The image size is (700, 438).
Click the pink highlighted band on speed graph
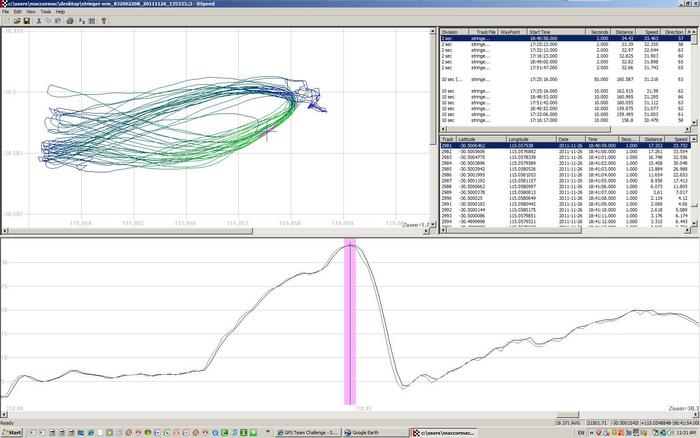click(351, 320)
